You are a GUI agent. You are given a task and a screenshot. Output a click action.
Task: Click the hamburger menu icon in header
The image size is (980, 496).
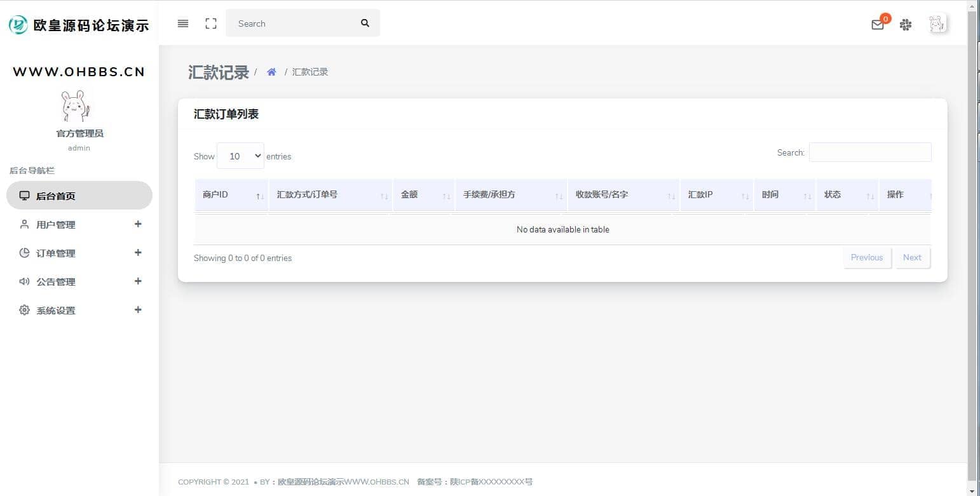point(183,23)
